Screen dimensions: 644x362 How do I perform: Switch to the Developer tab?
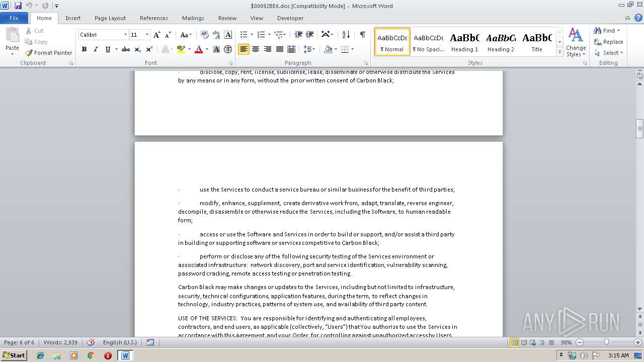coord(290,18)
